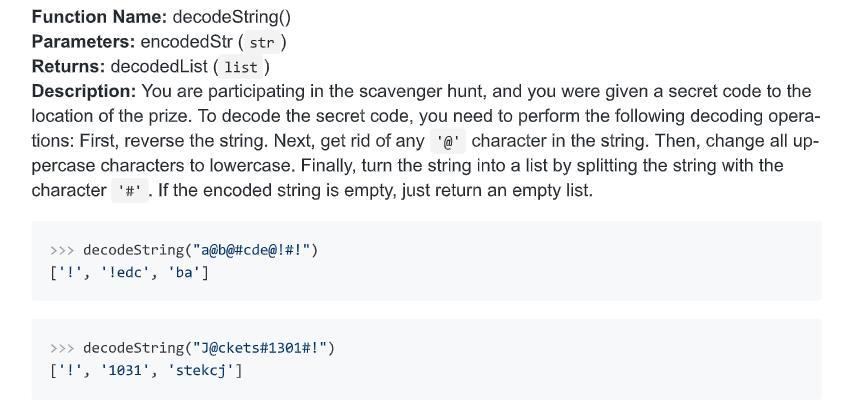Click the second example's decodeString call line
The height and width of the screenshot is (402, 862).
(192, 348)
